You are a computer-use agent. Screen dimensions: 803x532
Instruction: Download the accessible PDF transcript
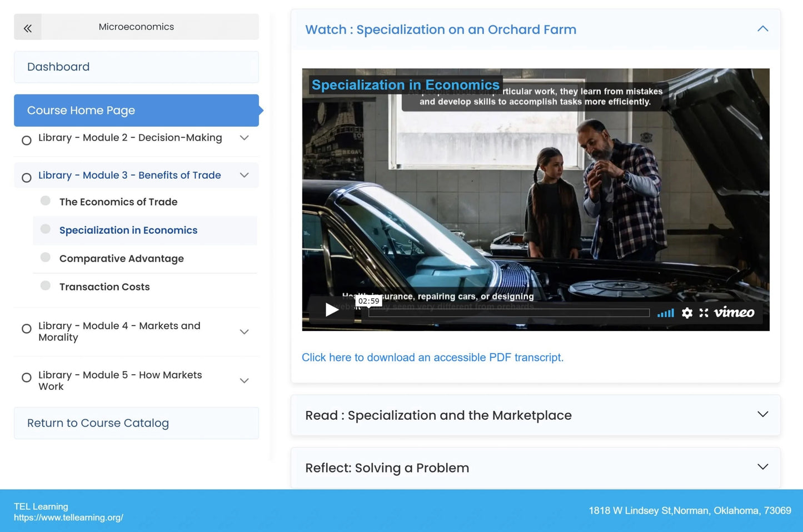pyautogui.click(x=432, y=358)
